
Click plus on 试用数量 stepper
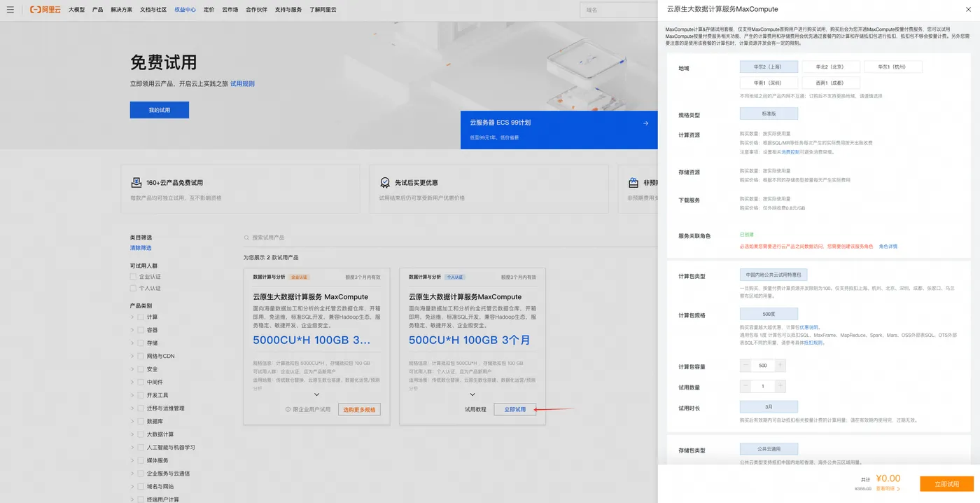[x=780, y=386]
